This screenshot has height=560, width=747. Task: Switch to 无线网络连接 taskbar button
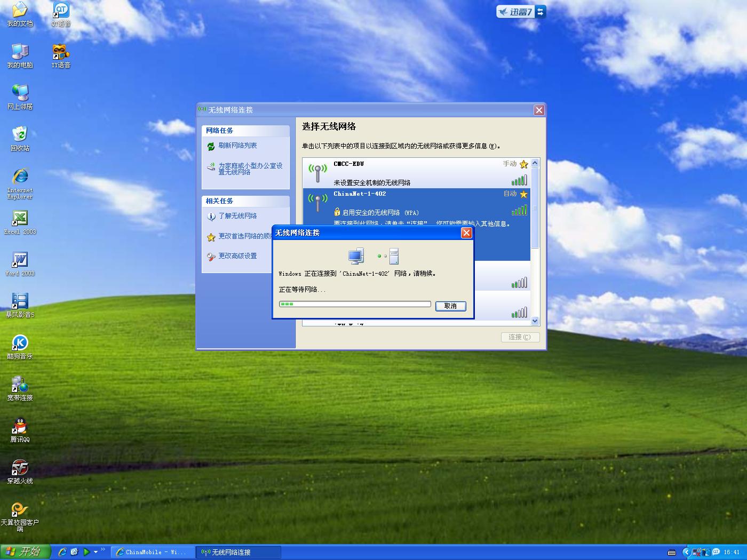[x=238, y=552]
